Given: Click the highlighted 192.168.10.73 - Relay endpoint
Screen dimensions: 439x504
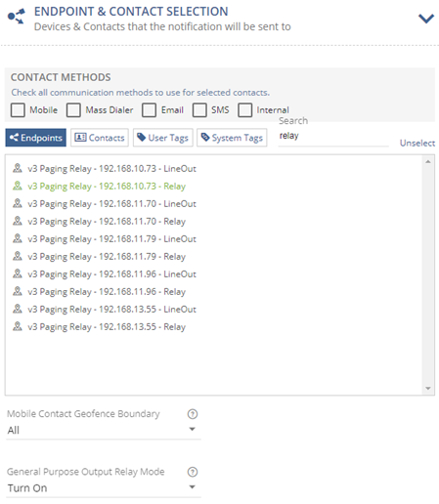Looking at the screenshot, I should coord(107,187).
